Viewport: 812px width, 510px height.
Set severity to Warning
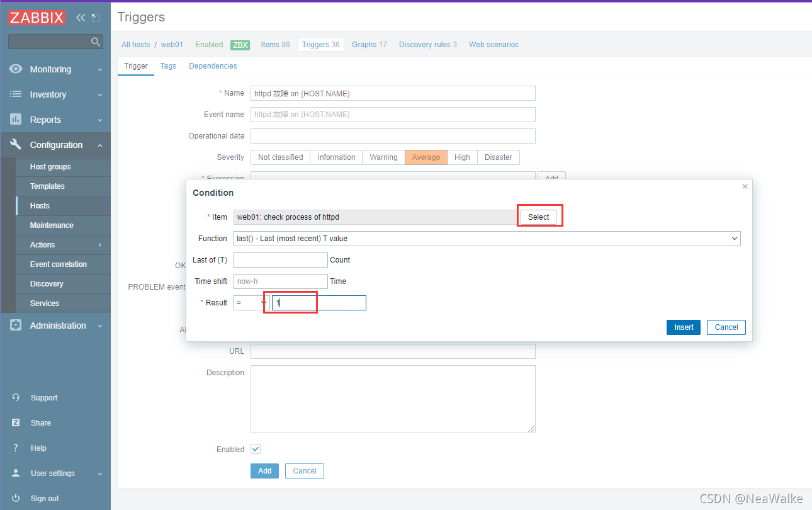[383, 157]
